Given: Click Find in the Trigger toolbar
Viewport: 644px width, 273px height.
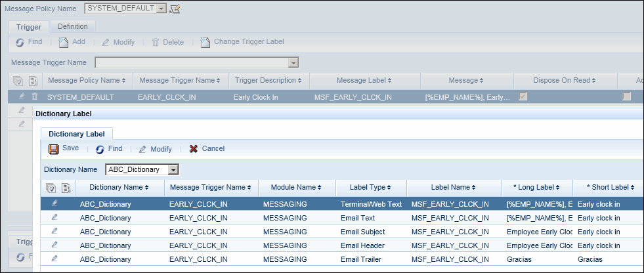Looking at the screenshot, I should tap(29, 42).
